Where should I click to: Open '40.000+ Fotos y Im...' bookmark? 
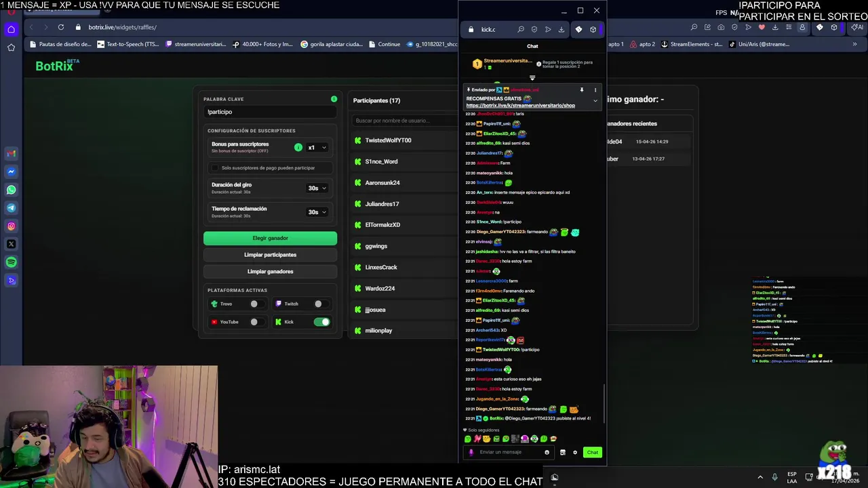tap(263, 44)
